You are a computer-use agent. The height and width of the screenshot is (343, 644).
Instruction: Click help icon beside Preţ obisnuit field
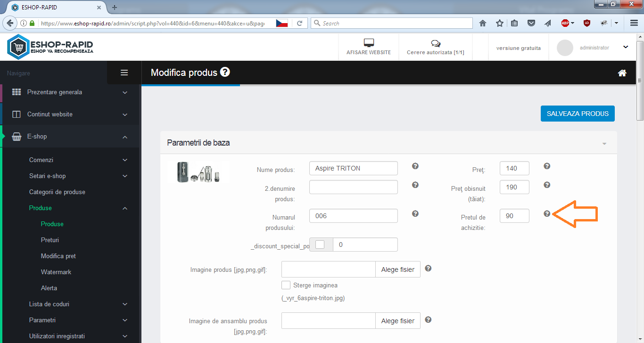coord(547,185)
